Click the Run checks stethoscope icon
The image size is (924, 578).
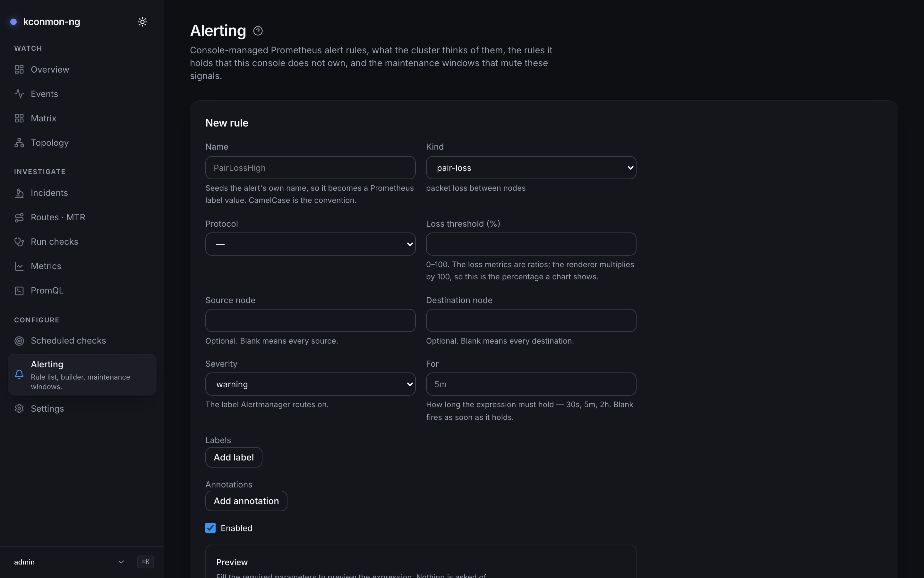click(x=19, y=242)
